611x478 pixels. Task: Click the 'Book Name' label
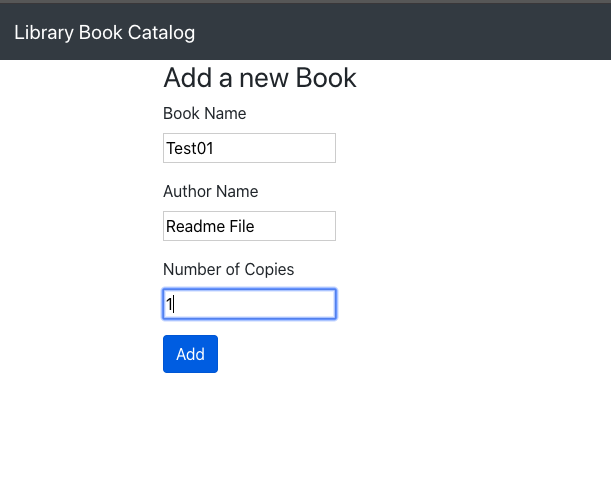click(x=205, y=113)
